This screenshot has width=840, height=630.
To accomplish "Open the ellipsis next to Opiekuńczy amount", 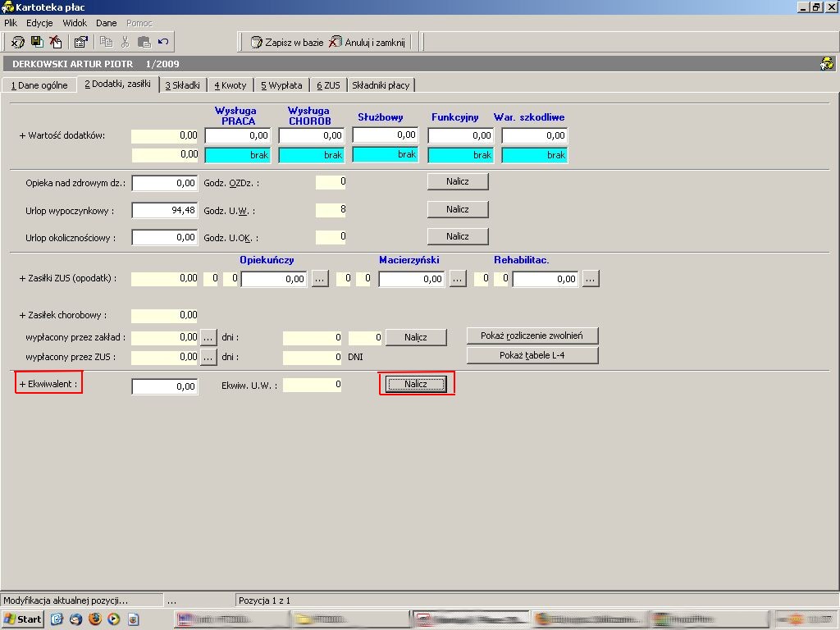I will tap(320, 279).
